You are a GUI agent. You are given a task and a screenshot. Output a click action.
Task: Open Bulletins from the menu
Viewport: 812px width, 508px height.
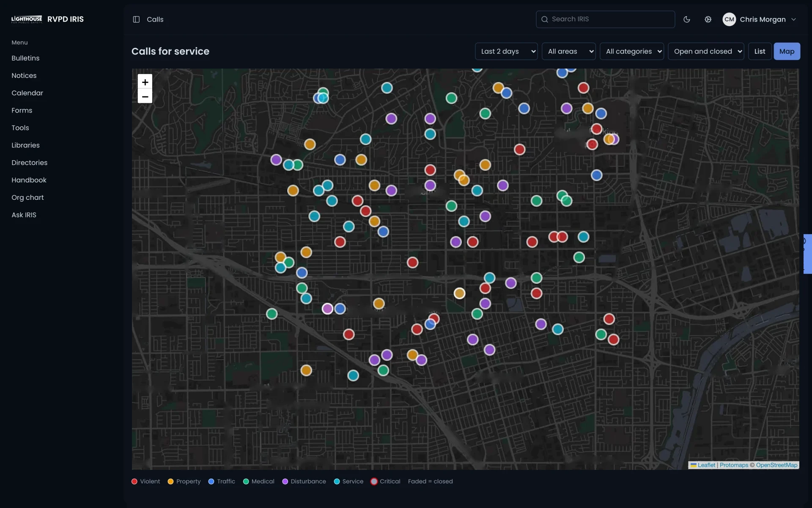[x=25, y=58]
